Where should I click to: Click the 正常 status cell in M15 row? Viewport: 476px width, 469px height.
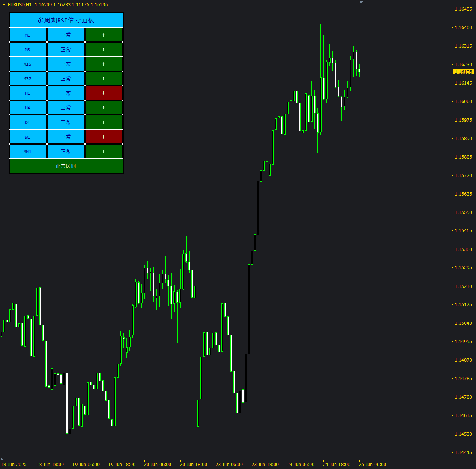click(x=66, y=64)
